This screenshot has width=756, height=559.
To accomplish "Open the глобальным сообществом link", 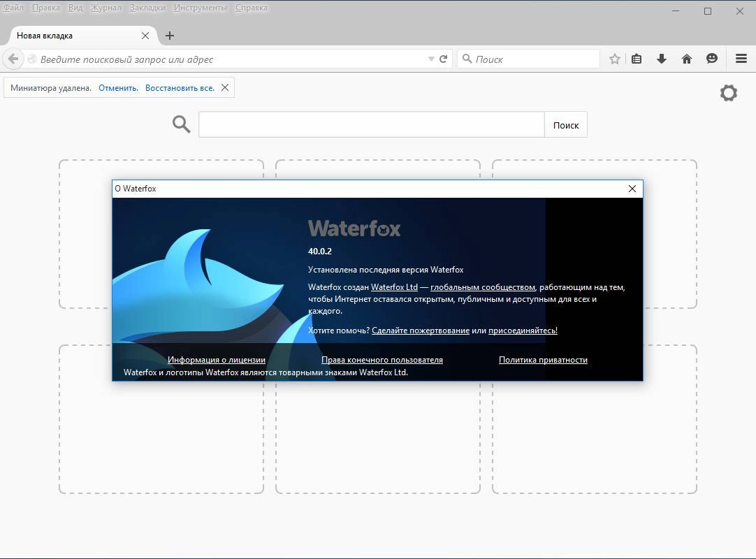I will point(483,287).
